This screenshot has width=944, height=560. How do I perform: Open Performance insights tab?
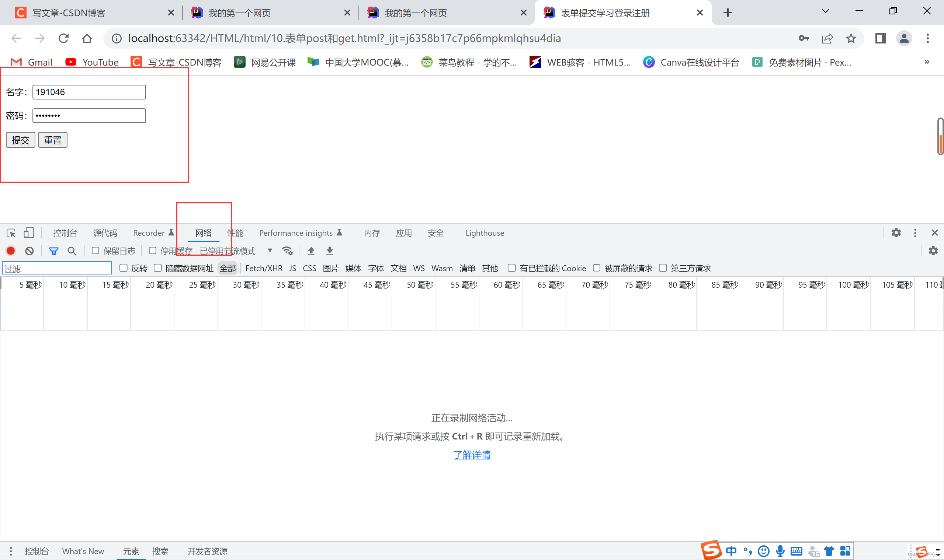(x=301, y=233)
